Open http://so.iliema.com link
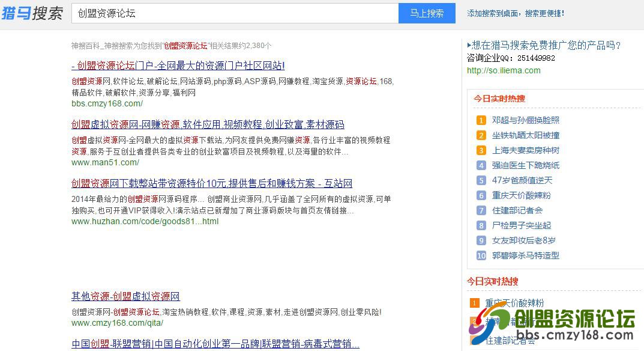This screenshot has width=644, height=351. [504, 70]
